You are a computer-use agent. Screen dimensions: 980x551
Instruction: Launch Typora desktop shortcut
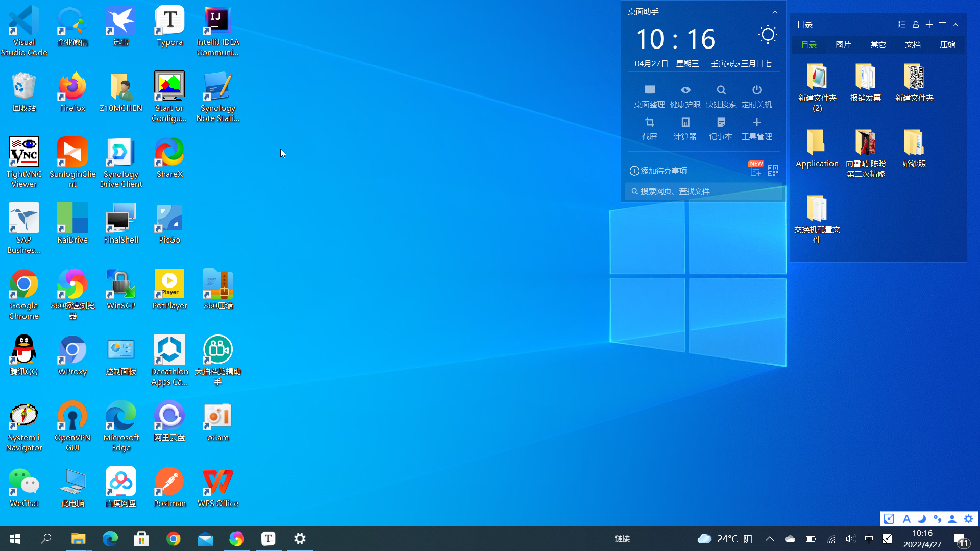(x=169, y=27)
